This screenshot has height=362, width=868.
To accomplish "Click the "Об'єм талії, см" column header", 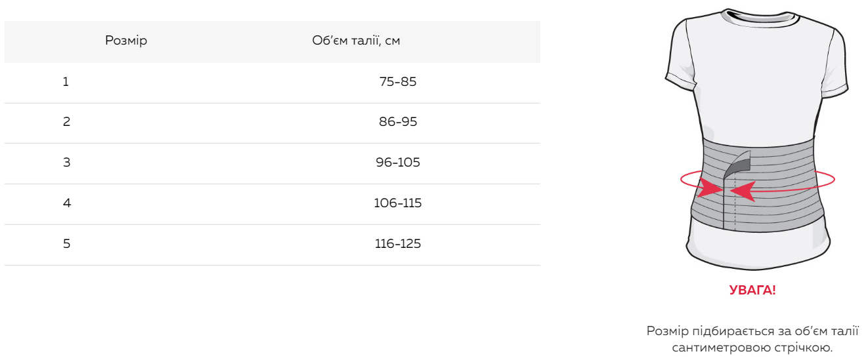I will (356, 41).
